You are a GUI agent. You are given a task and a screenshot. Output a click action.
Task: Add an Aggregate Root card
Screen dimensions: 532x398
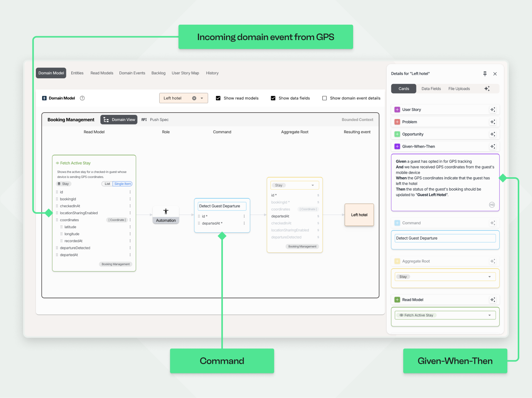point(397,261)
